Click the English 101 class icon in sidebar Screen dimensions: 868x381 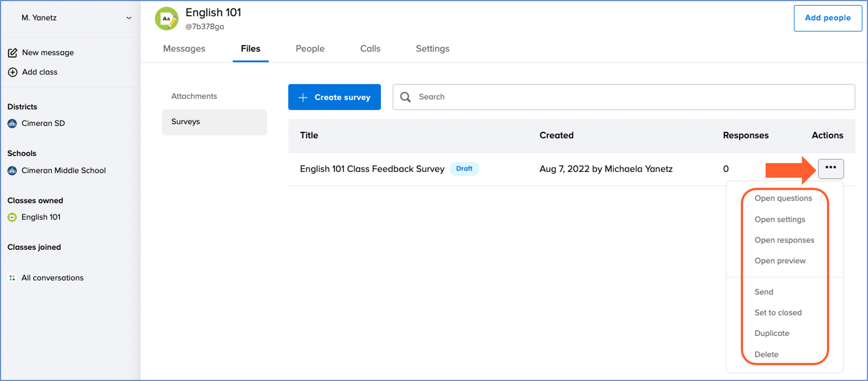pos(12,217)
